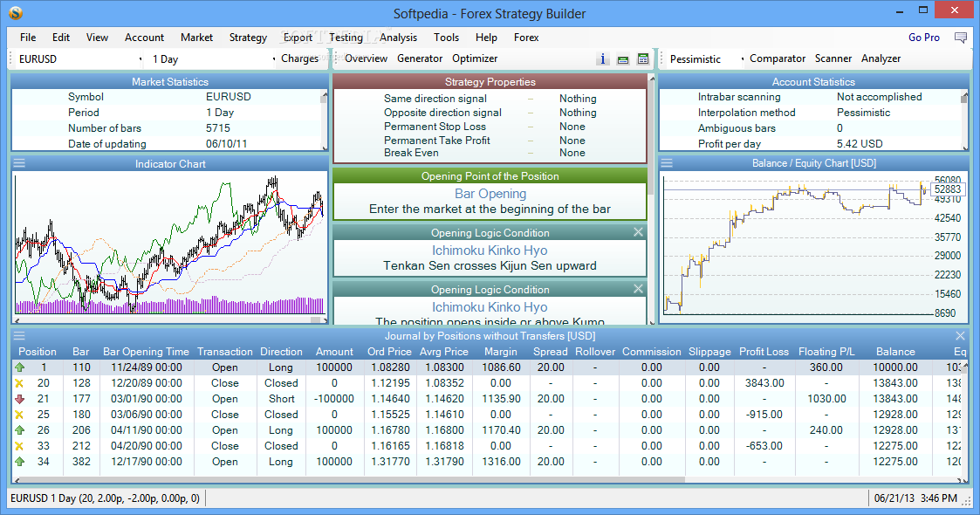Image resolution: width=980 pixels, height=515 pixels.
Task: Click the Floating P/L column header
Action: click(826, 352)
